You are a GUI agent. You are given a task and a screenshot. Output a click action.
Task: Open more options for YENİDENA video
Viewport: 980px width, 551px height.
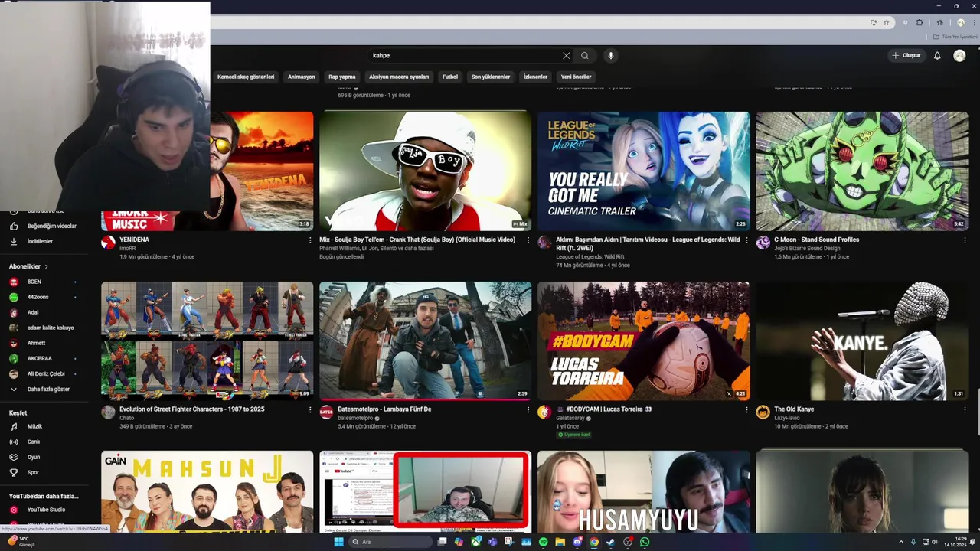point(310,240)
